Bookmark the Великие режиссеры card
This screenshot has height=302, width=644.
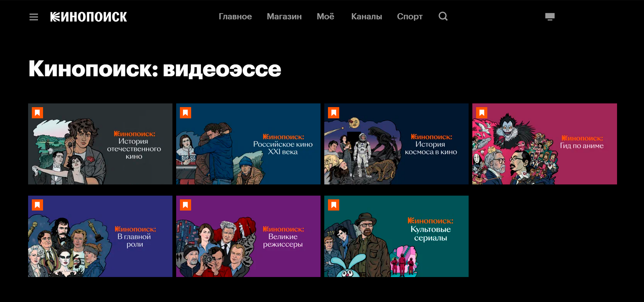pyautogui.click(x=186, y=205)
